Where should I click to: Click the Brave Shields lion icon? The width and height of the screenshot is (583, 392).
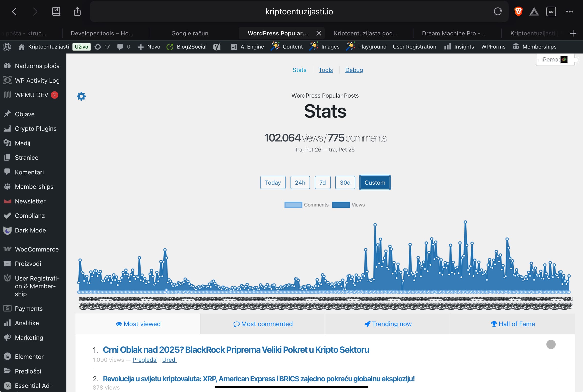[x=518, y=11]
